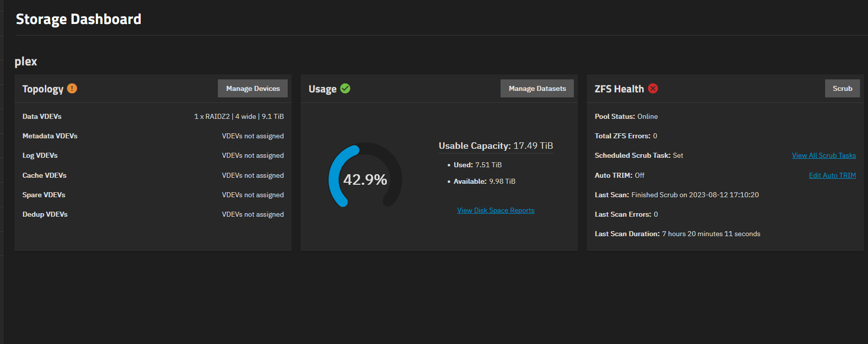Click the orange Topology warning icon

tap(72, 88)
